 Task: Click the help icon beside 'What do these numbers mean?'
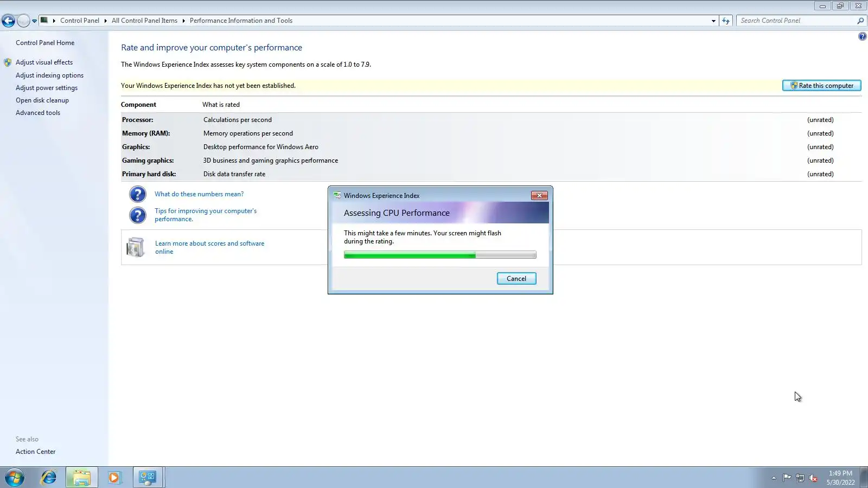click(x=137, y=194)
